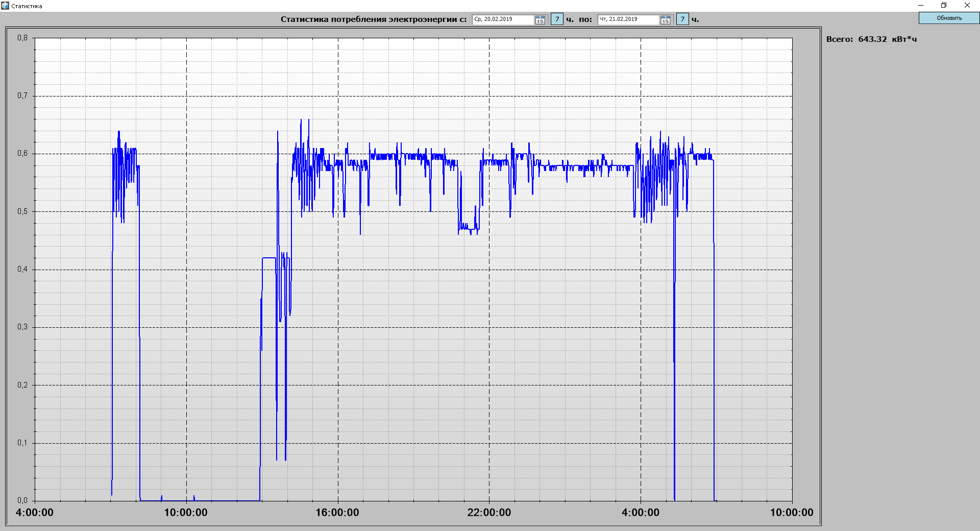Click the start date field showing 20.02.2019
980x531 pixels.
click(503, 19)
